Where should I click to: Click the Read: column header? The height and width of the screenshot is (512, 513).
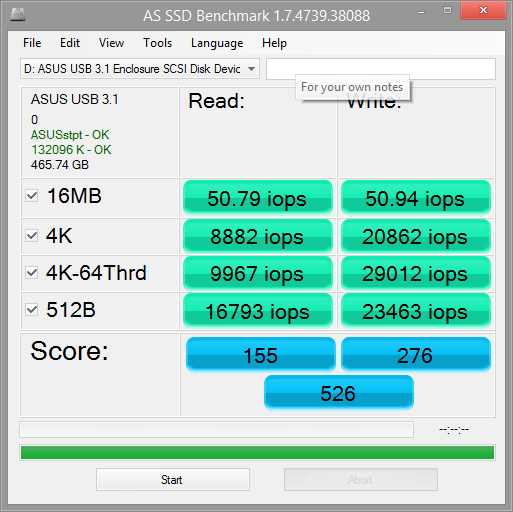217,101
